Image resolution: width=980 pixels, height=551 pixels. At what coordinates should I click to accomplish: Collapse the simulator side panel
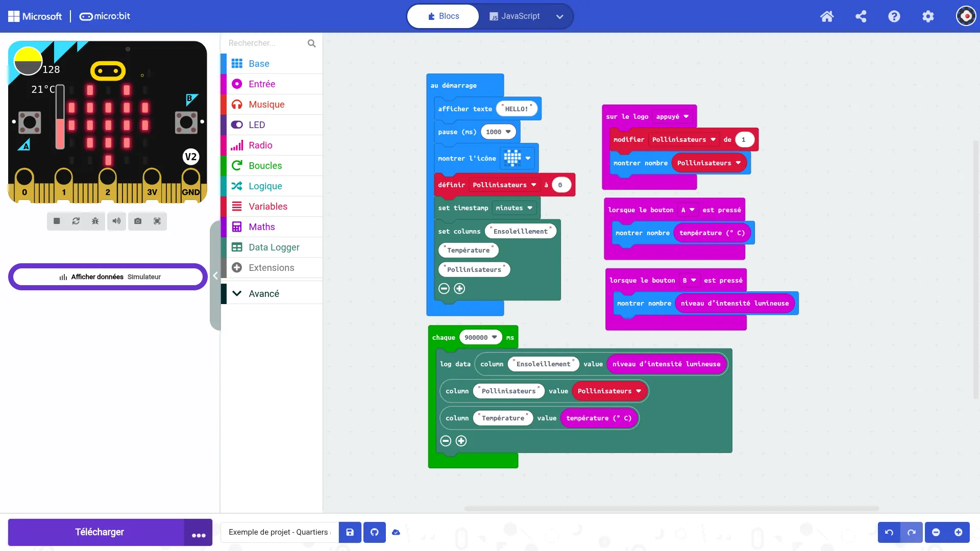[x=215, y=275]
